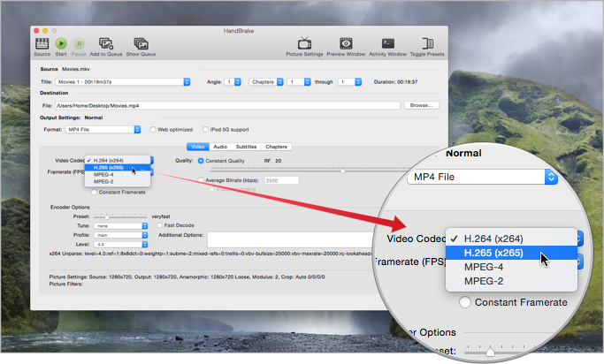Click the Duration: 00:19:37 text
604x364 pixels.
tap(395, 82)
